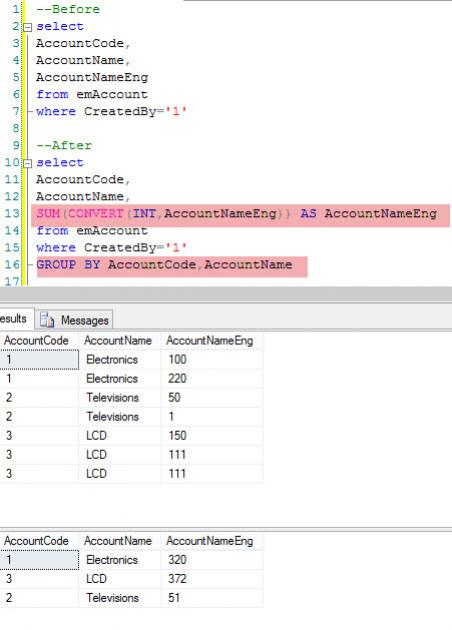
Task: Click the cell with value 372
Action: [212, 579]
